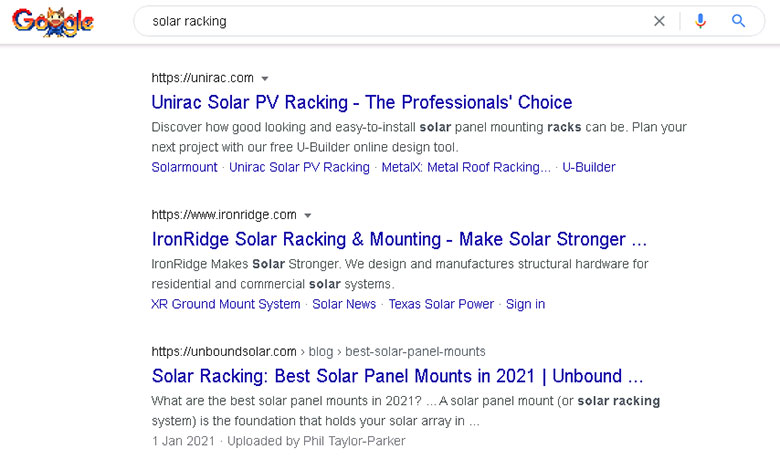Screen dimensions: 780x459
Task: Click inside the 'solar racking' search field
Action: point(390,21)
